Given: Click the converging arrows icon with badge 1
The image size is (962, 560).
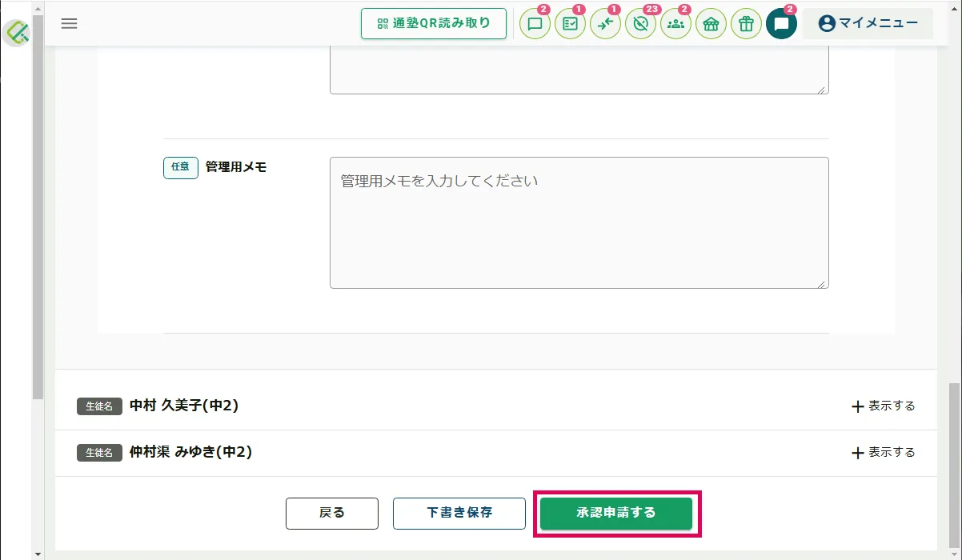Looking at the screenshot, I should tap(605, 24).
